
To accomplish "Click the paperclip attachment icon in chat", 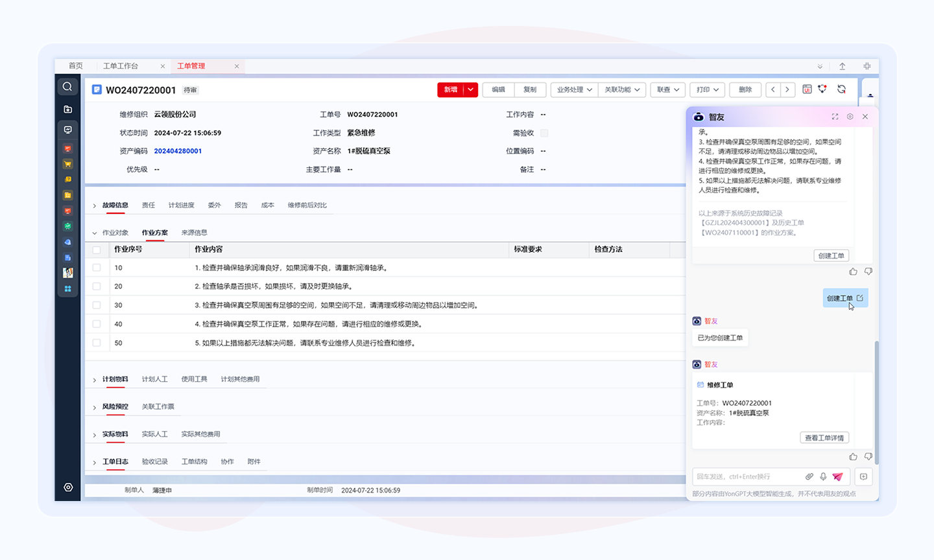I will tap(809, 476).
